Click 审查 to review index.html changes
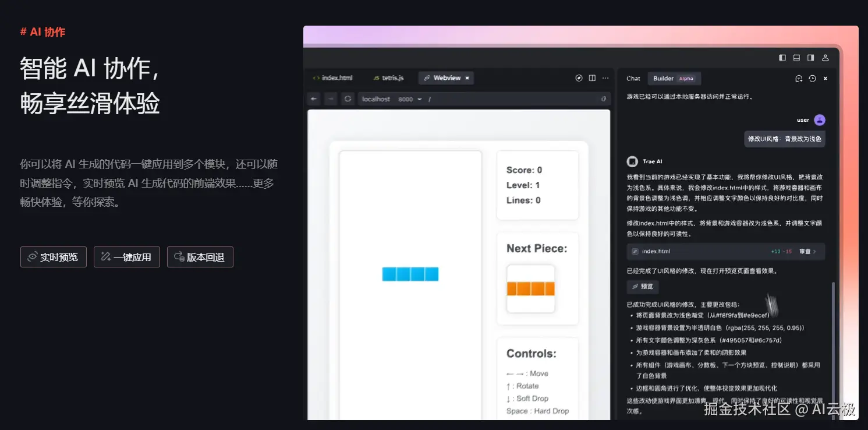868x430 pixels. (807, 252)
